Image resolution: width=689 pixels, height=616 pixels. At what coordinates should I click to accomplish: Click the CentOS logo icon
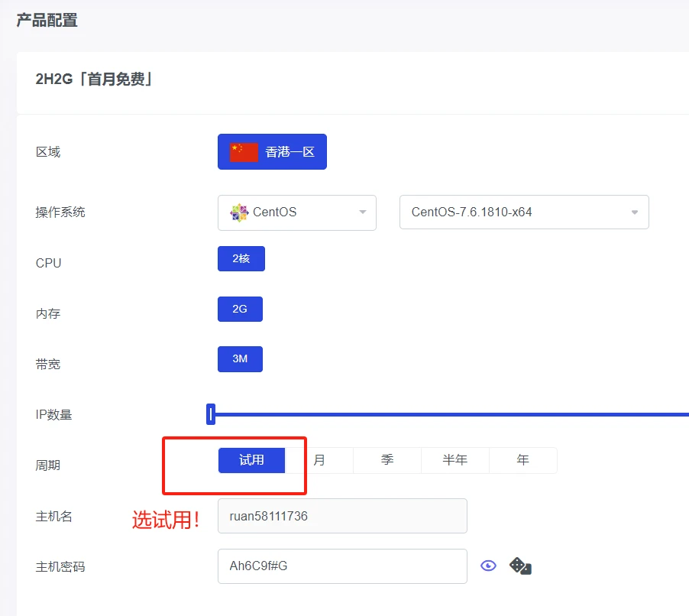239,212
